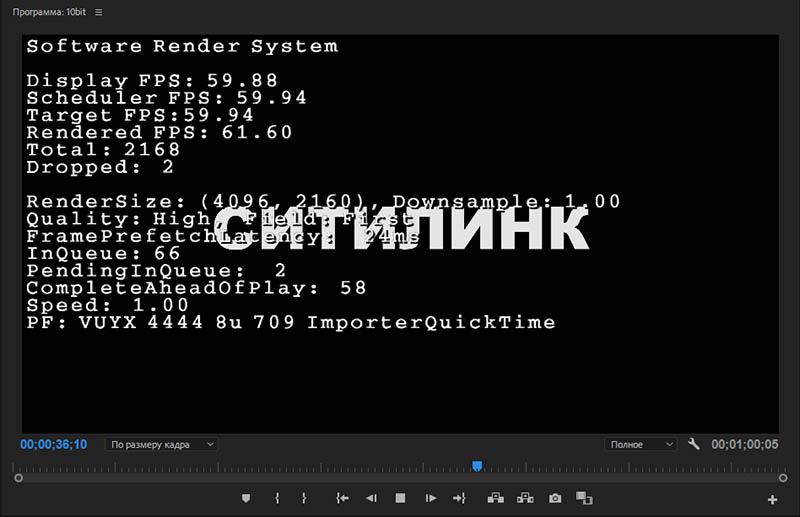Viewport: 800px width, 517px height.
Task: Open Comparison View icon
Action: tap(584, 498)
